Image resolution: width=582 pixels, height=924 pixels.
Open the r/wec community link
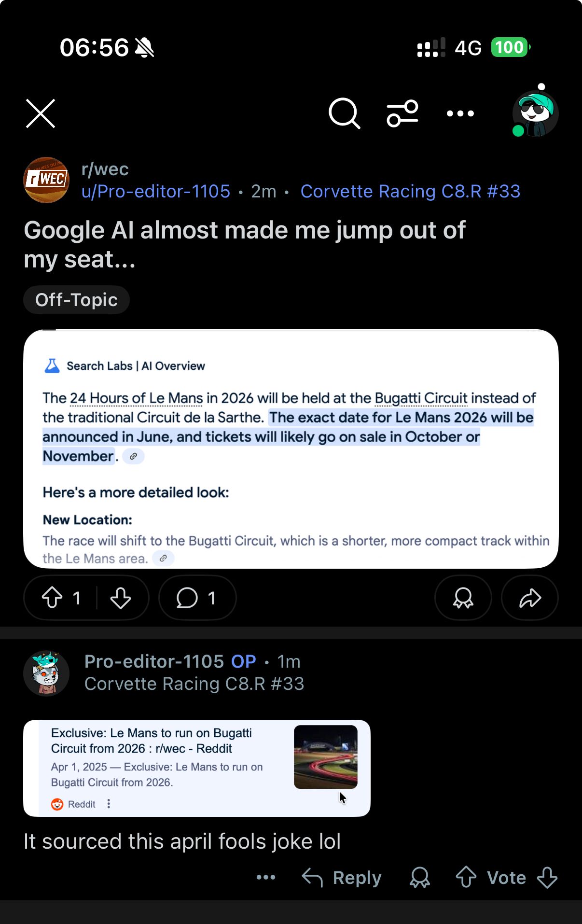105,169
